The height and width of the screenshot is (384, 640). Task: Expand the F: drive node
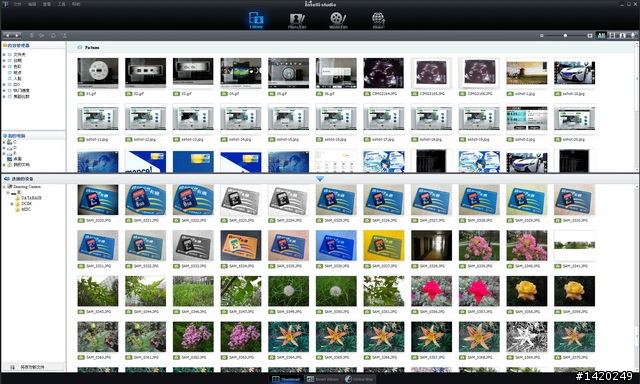4,153
